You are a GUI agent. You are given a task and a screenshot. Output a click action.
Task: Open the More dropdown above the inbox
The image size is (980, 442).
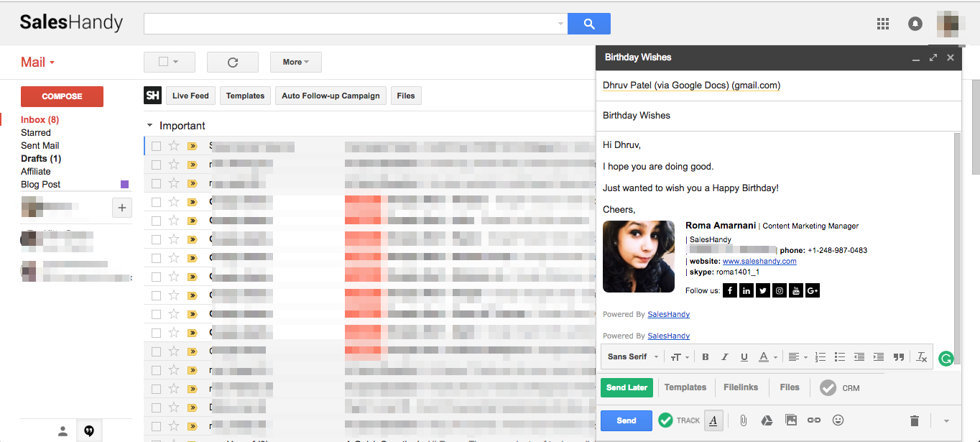[x=295, y=62]
